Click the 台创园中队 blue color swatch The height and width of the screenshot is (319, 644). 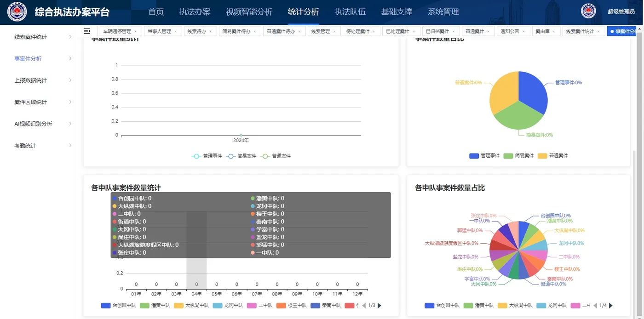[x=105, y=305]
